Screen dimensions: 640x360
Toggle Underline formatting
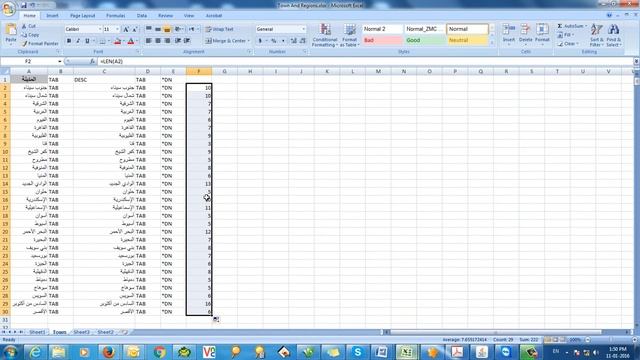pyautogui.click(x=87, y=41)
